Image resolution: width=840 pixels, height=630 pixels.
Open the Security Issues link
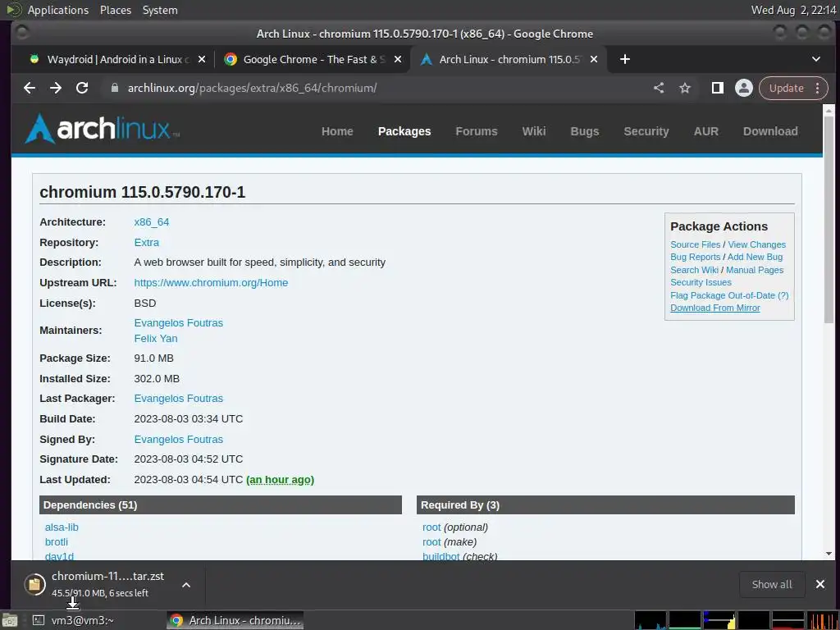click(701, 282)
